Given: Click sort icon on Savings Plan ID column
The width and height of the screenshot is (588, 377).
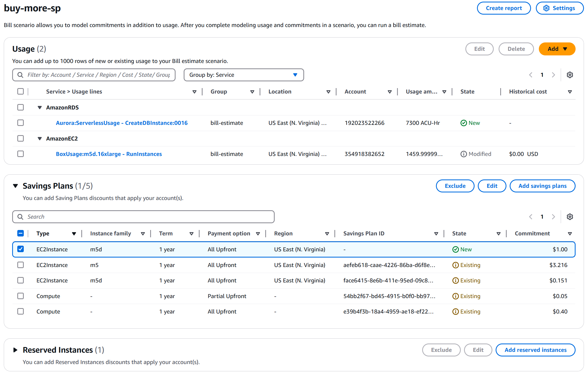Looking at the screenshot, I should click(x=436, y=234).
